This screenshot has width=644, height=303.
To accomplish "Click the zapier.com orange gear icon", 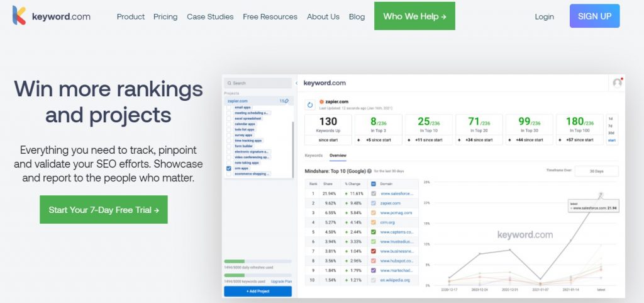I will pos(321,101).
